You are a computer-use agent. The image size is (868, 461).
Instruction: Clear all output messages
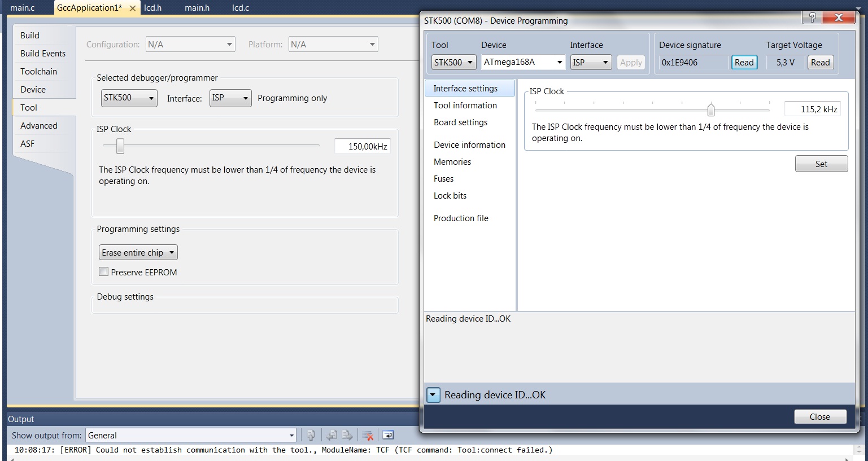click(x=368, y=435)
